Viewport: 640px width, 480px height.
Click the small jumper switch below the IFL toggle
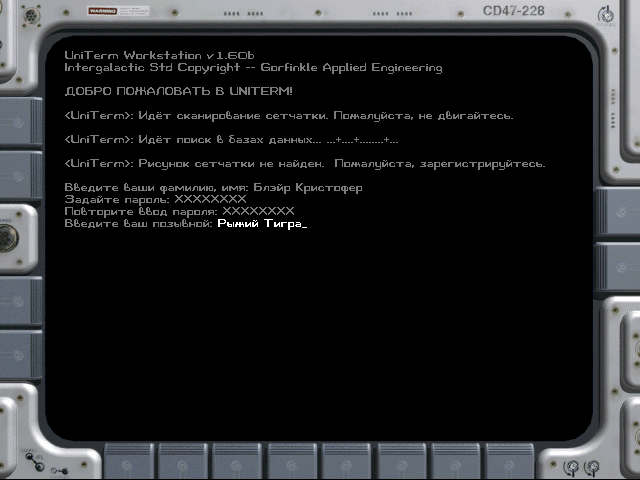(60, 471)
